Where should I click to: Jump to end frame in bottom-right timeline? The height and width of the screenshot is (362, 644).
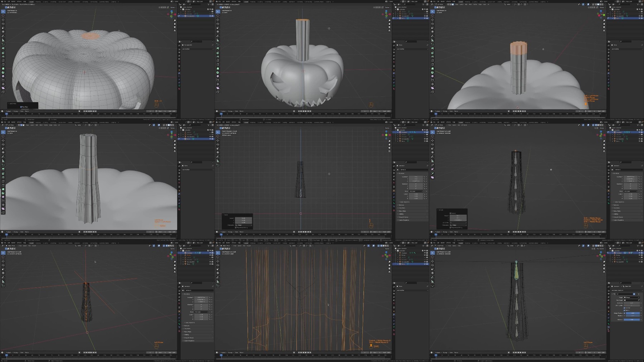coord(525,352)
